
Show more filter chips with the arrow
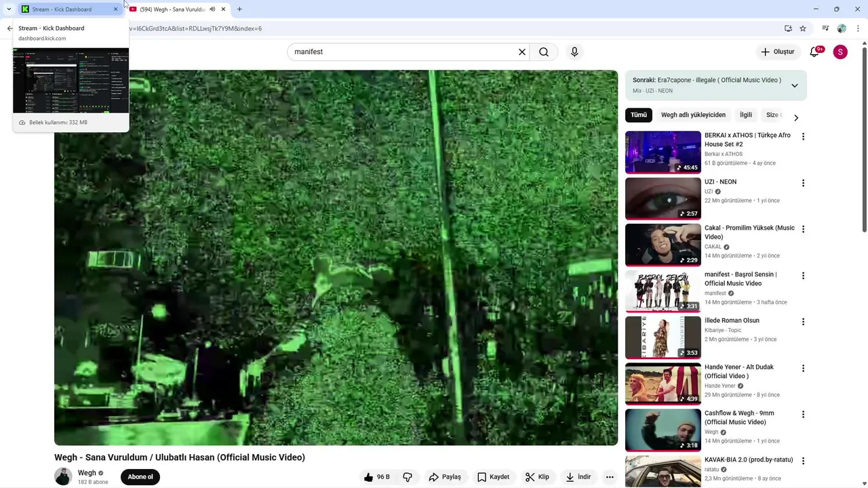tap(796, 117)
